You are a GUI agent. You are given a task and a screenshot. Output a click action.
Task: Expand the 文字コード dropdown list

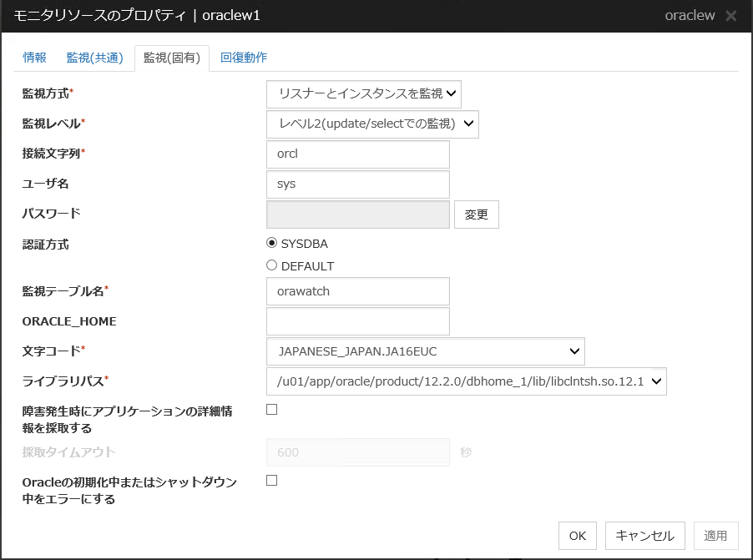[426, 351]
